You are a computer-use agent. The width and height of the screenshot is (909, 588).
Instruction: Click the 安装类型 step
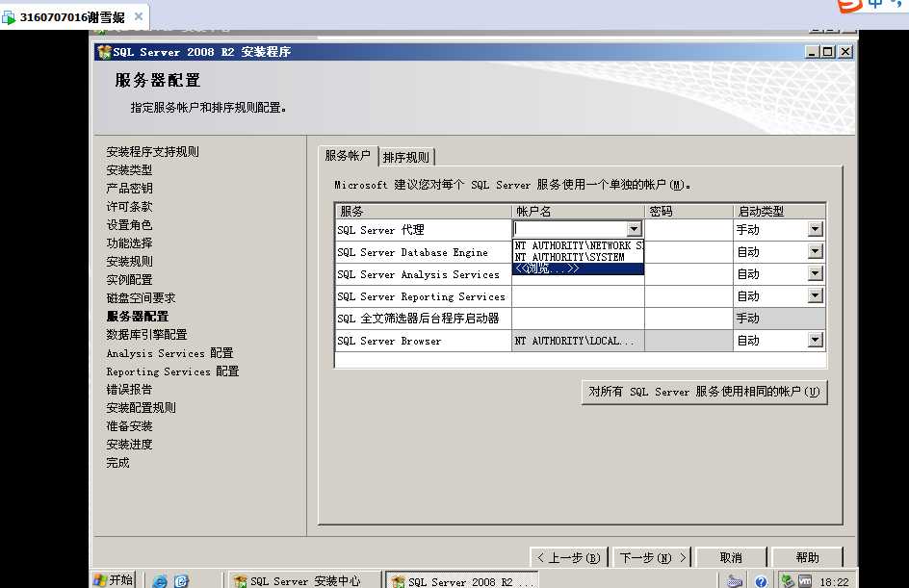[x=129, y=169]
